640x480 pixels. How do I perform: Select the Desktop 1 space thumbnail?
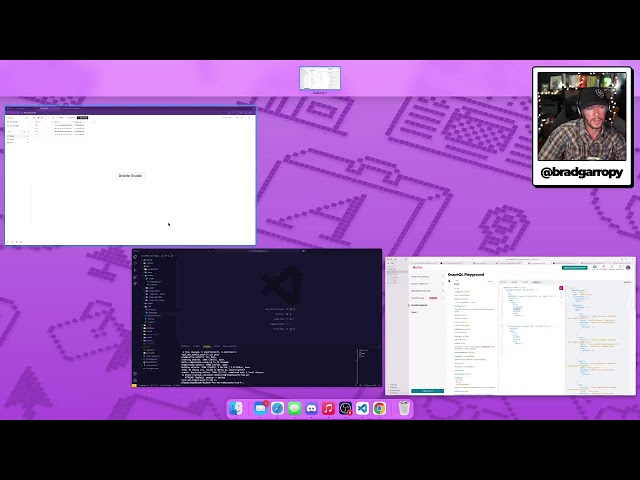coord(320,78)
